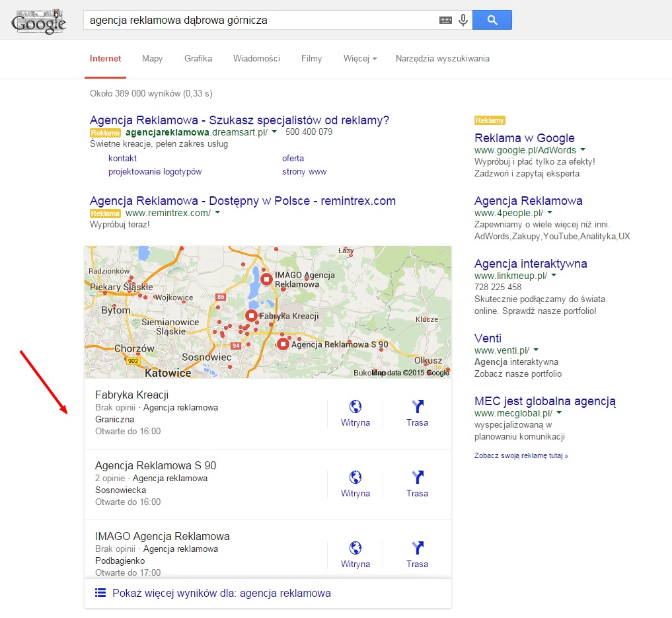Expand the remintrex.com URL dropdown arrow
672x618 pixels.
click(217, 213)
